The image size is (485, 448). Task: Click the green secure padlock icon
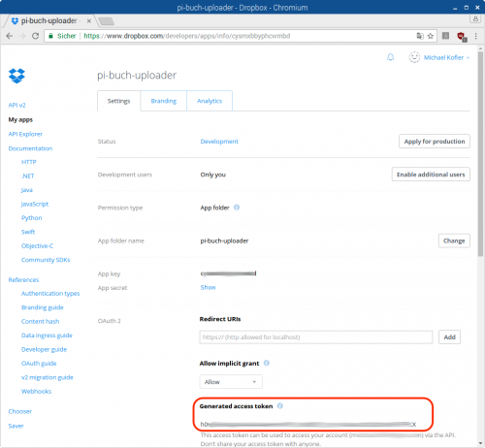[x=50, y=36]
